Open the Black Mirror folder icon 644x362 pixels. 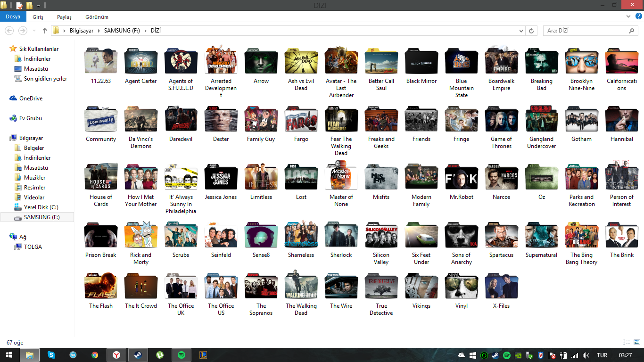pos(421,61)
